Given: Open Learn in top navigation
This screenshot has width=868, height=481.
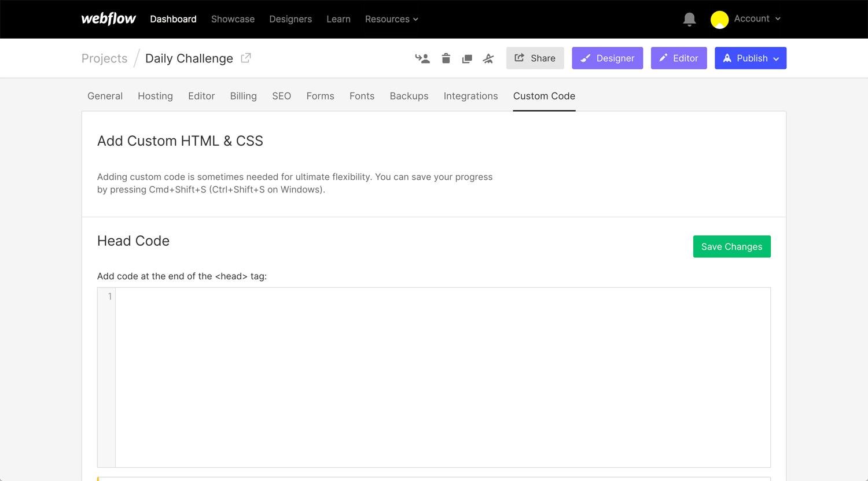Looking at the screenshot, I should pyautogui.click(x=339, y=19).
